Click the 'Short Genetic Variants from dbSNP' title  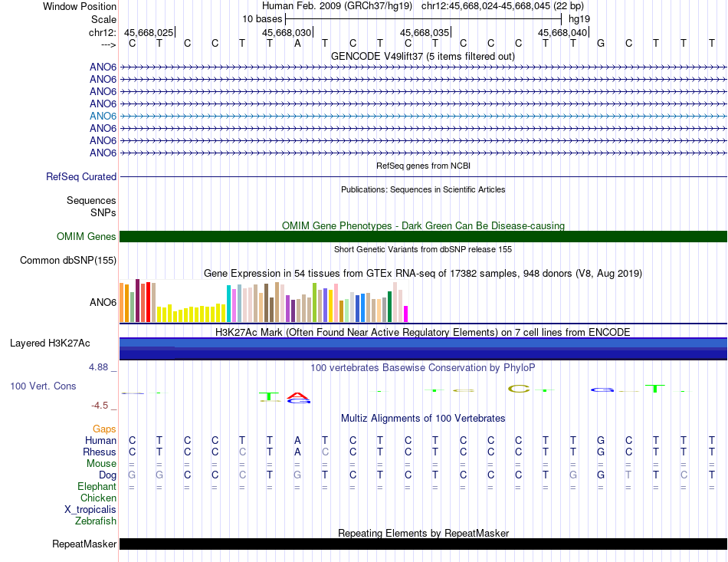tap(423, 249)
